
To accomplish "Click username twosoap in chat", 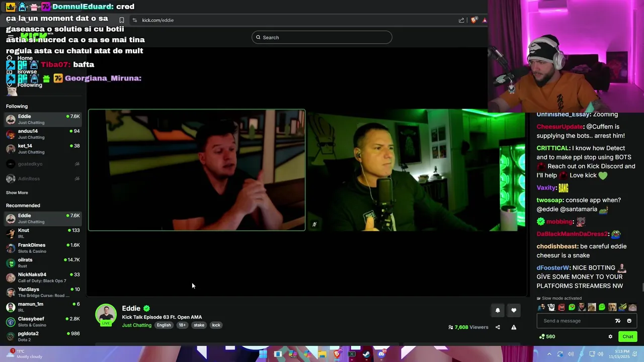I will click(549, 200).
